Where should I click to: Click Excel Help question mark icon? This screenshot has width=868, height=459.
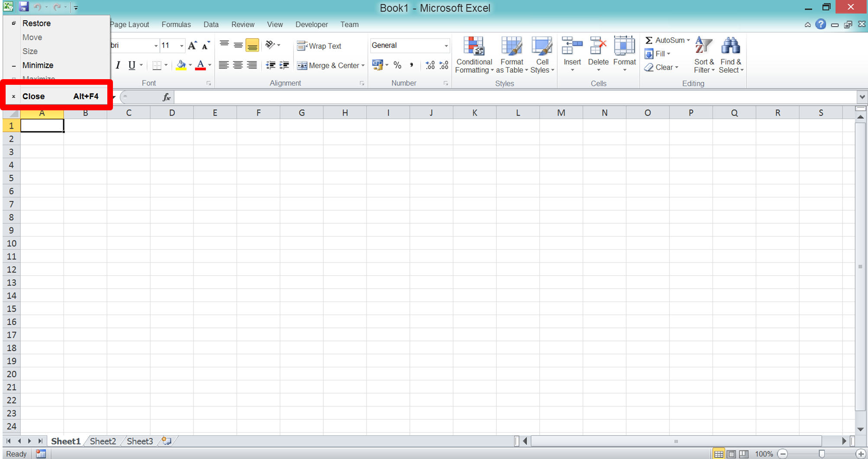tap(820, 25)
